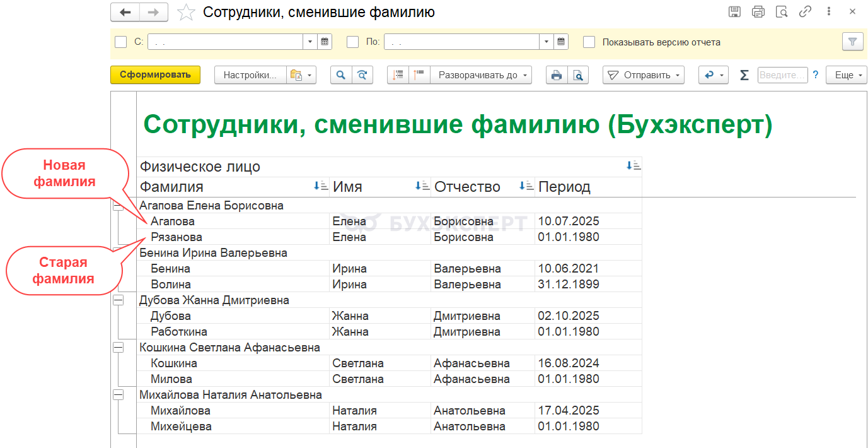
Task: Enable the end date 'По' checkbox
Action: click(353, 42)
